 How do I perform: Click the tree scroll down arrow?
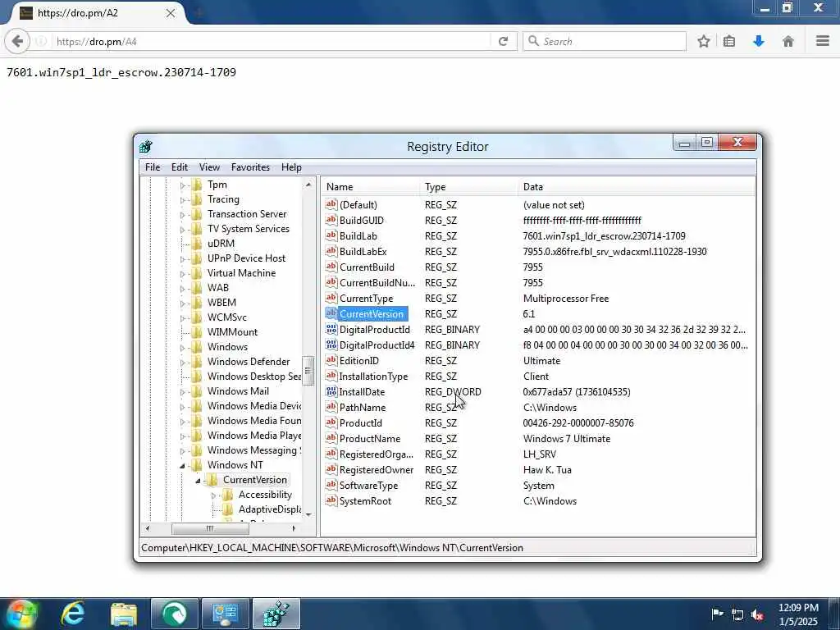308,515
